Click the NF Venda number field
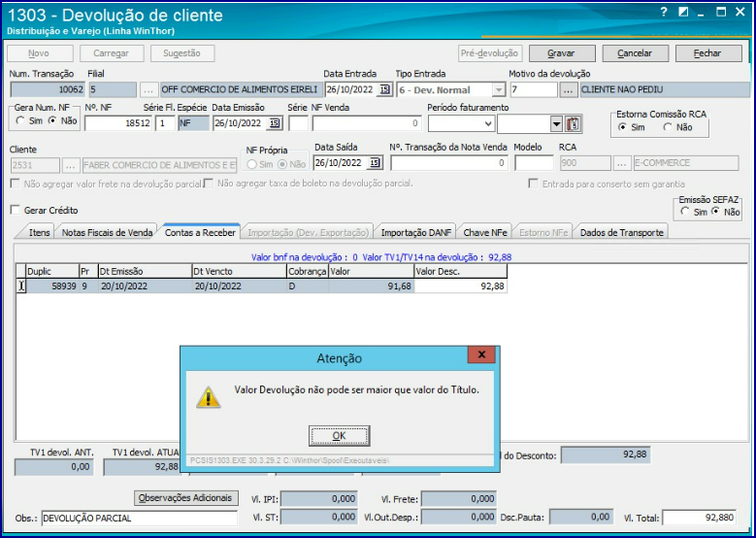 coord(367,123)
